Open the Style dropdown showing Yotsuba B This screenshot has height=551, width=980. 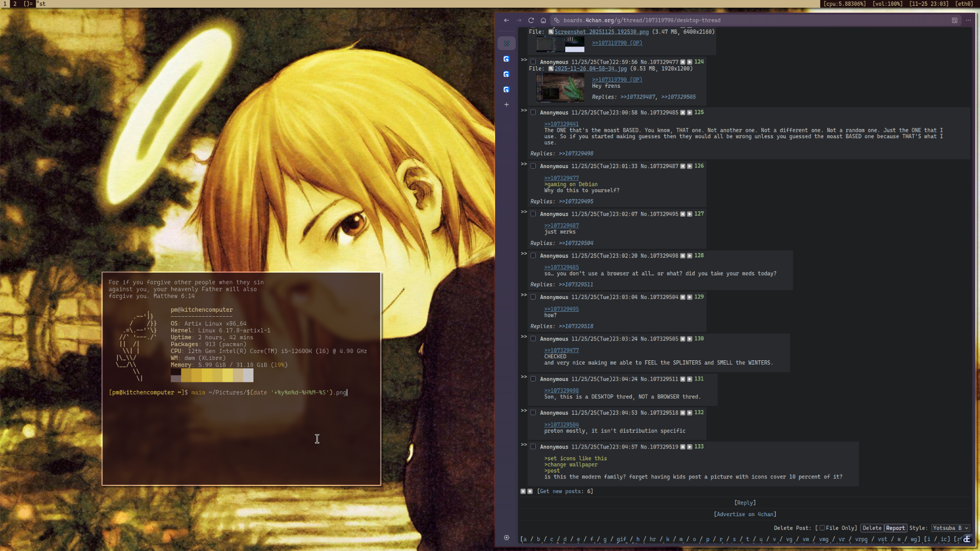point(950,528)
